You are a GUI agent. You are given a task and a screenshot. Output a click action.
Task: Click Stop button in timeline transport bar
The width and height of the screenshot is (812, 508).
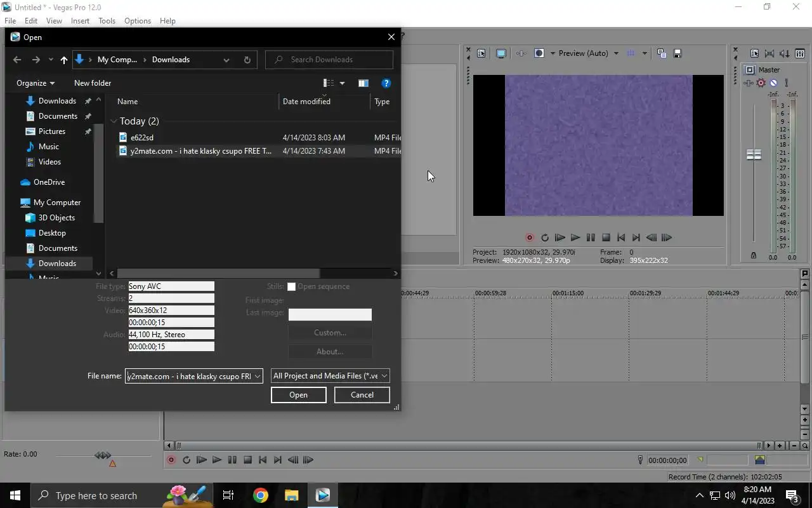(x=247, y=460)
